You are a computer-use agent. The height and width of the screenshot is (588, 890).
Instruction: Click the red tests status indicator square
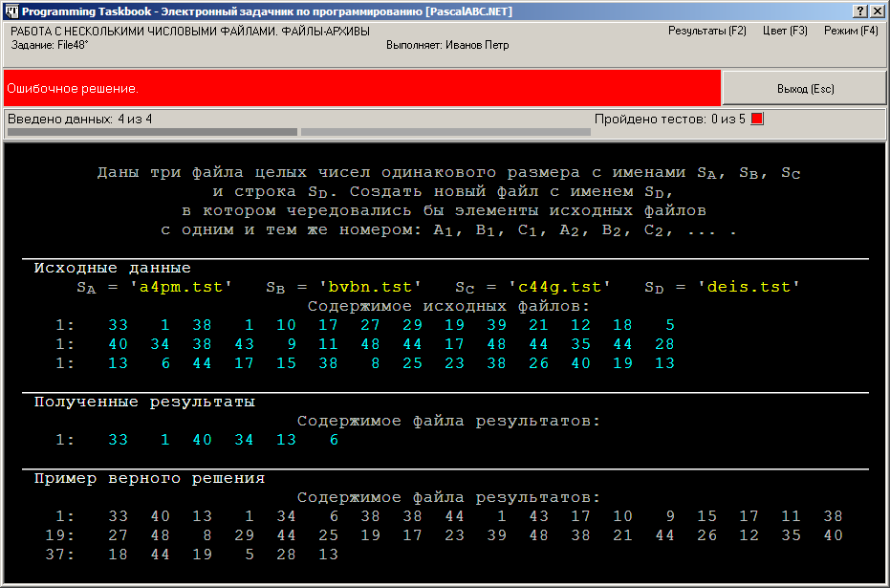tap(757, 119)
